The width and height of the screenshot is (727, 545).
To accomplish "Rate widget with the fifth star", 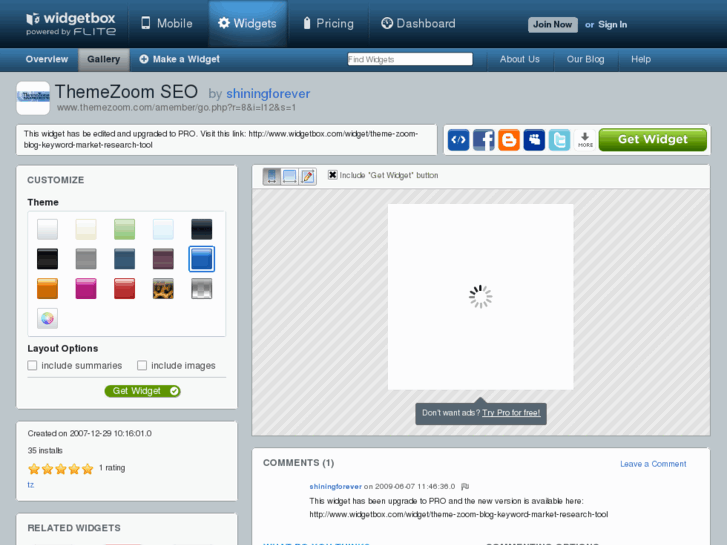I will click(88, 469).
